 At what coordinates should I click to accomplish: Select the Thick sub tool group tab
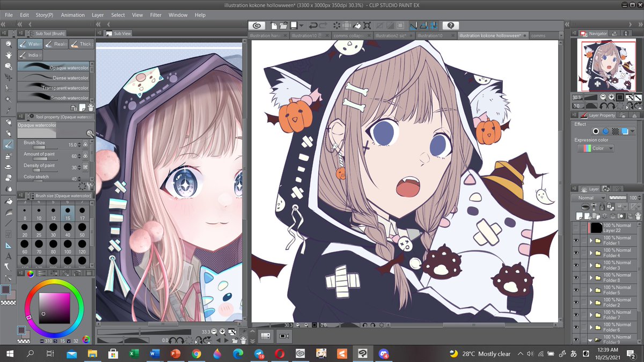click(x=81, y=44)
